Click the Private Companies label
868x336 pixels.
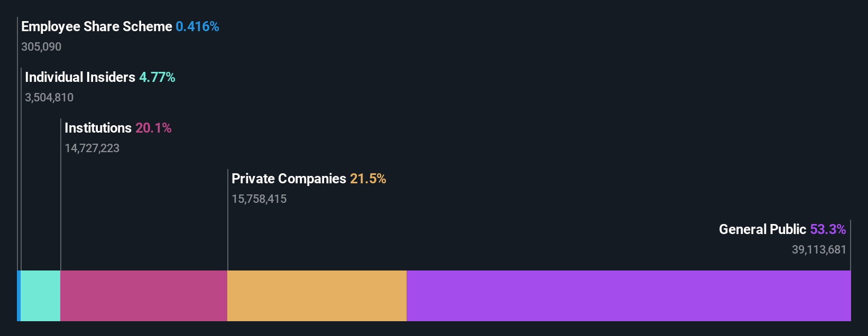click(289, 179)
